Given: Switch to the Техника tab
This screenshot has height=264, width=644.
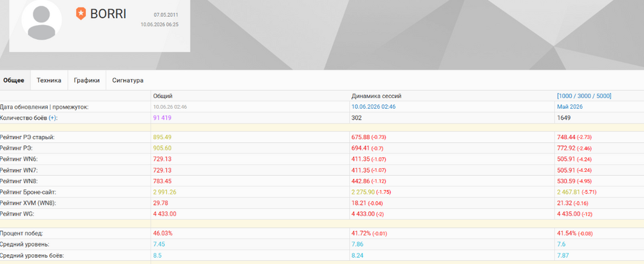Looking at the screenshot, I should click(49, 80).
